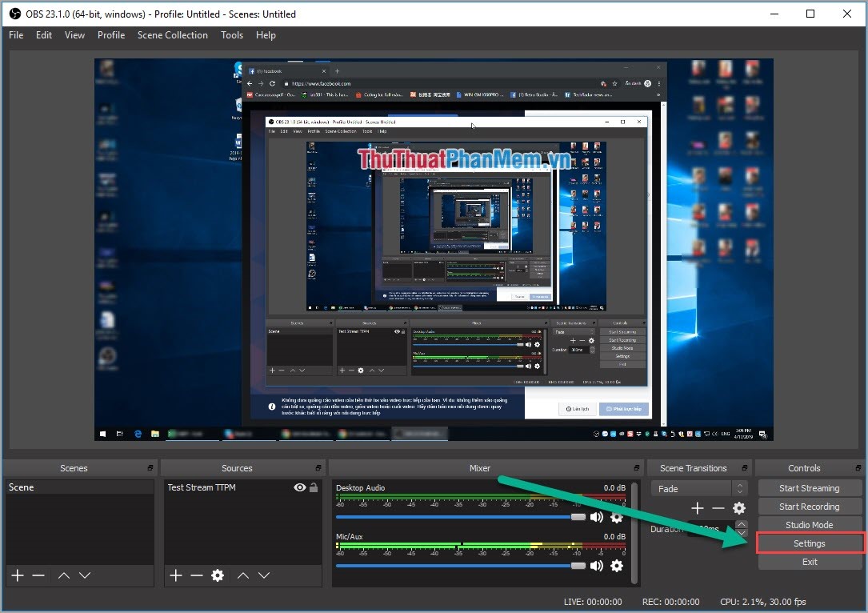868x613 pixels.
Task: Move source up with the up arrow icon
Action: (x=242, y=575)
